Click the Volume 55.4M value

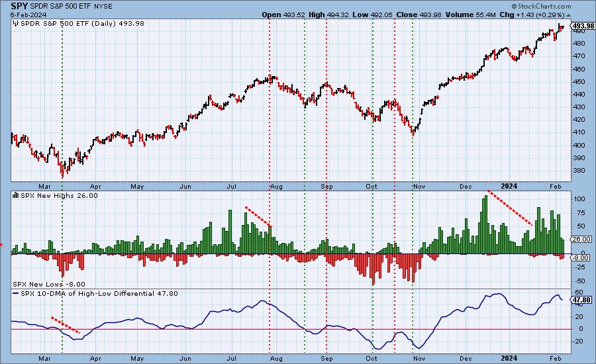(x=470, y=15)
